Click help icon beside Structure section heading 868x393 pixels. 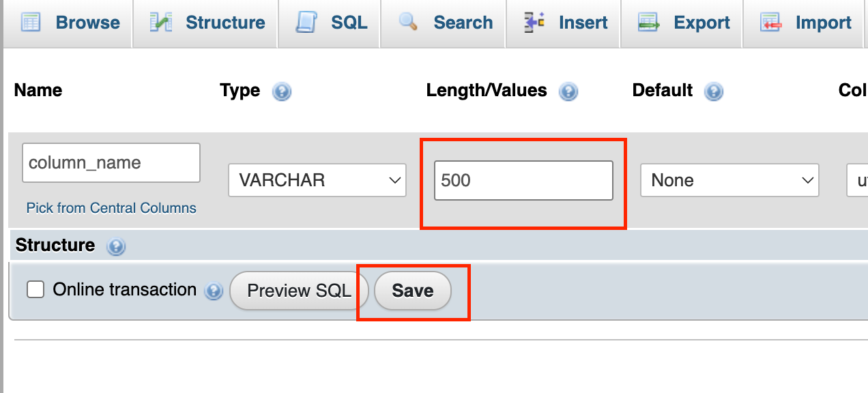116,248
